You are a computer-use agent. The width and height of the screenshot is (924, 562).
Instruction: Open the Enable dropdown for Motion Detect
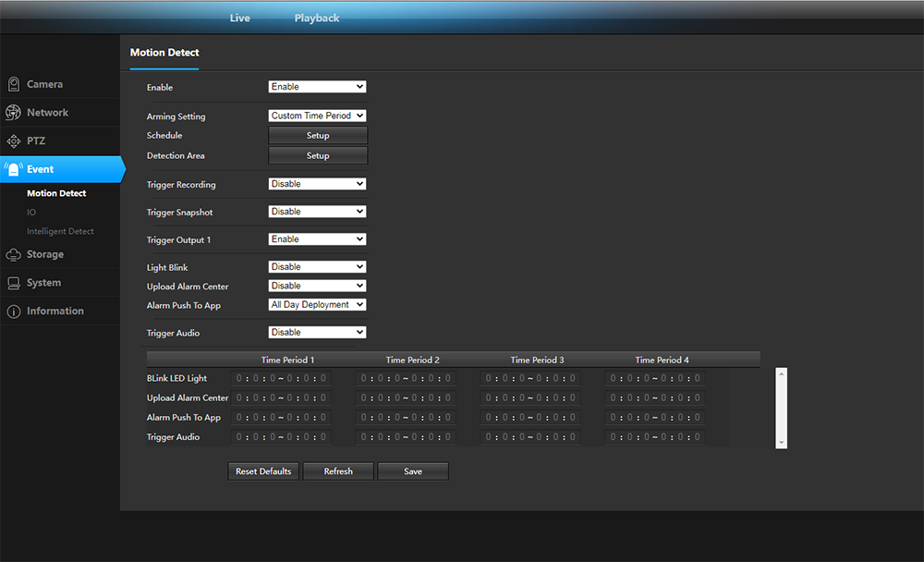point(317,87)
